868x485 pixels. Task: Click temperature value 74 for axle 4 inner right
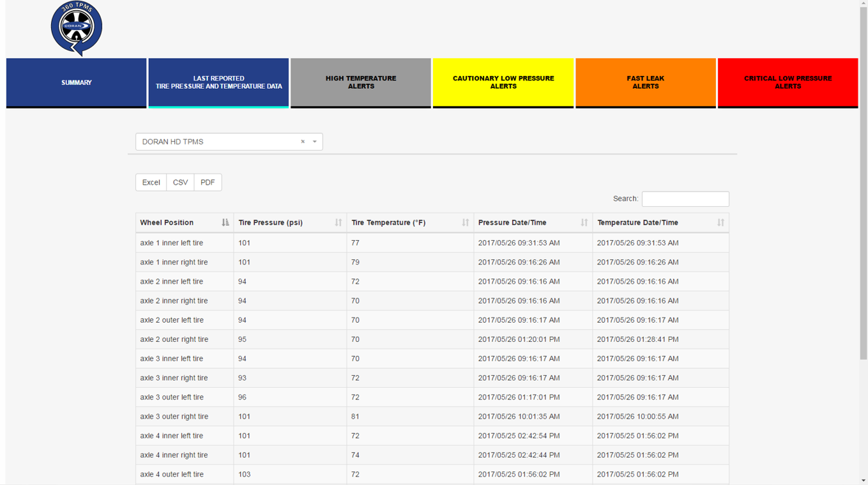coord(355,455)
